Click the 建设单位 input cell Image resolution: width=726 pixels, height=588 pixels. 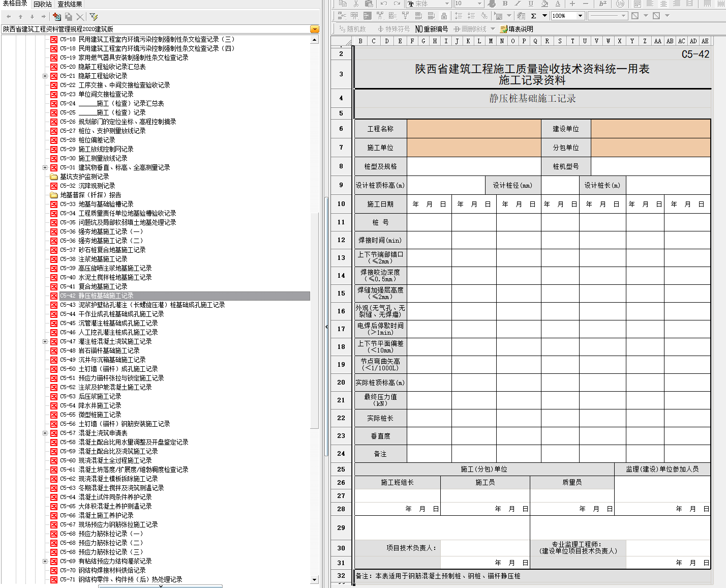tap(651, 129)
